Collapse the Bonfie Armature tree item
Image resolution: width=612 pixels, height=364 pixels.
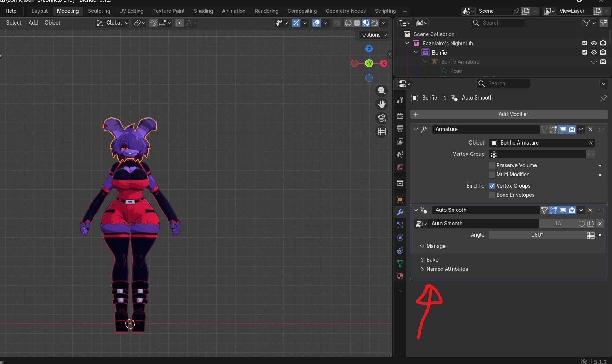point(425,61)
